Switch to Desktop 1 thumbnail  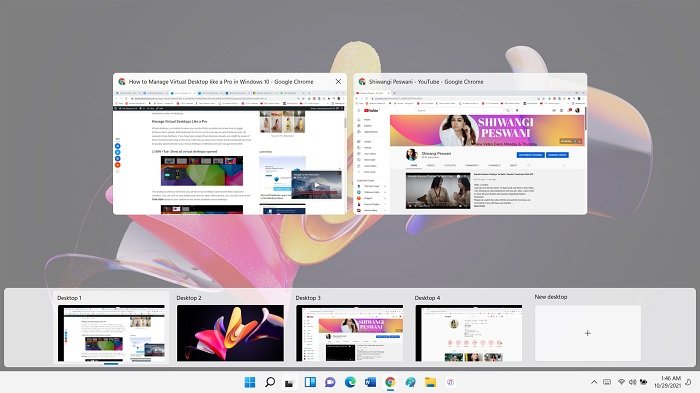click(x=111, y=333)
